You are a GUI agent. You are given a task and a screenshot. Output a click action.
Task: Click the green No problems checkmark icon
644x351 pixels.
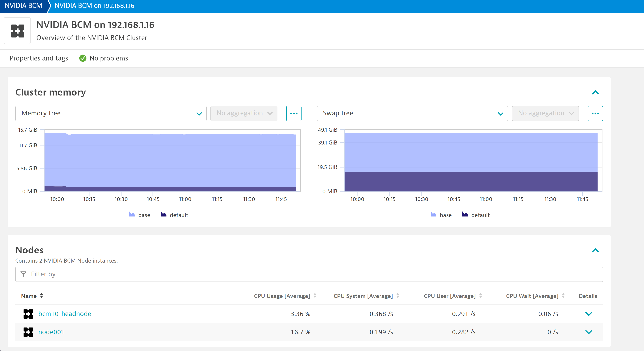point(83,58)
